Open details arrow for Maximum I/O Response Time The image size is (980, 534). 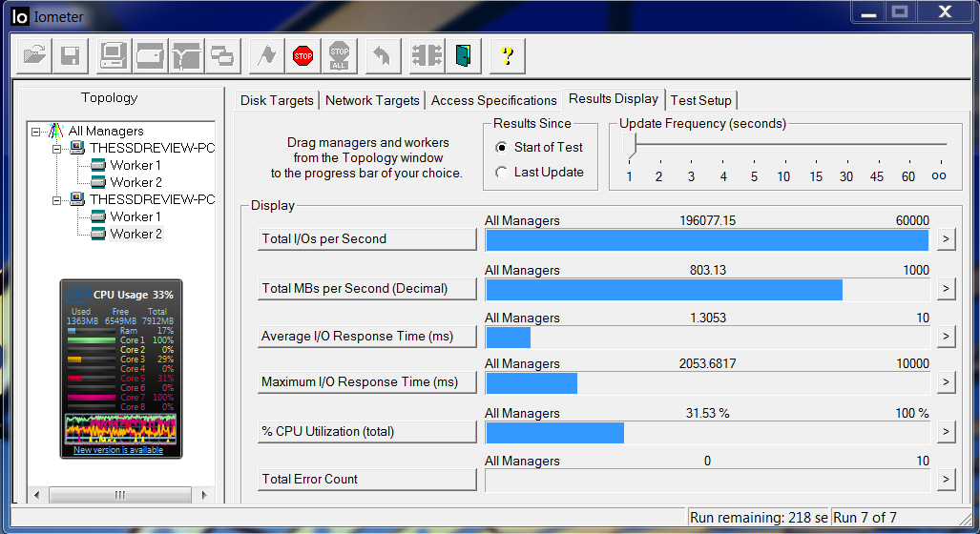point(947,382)
